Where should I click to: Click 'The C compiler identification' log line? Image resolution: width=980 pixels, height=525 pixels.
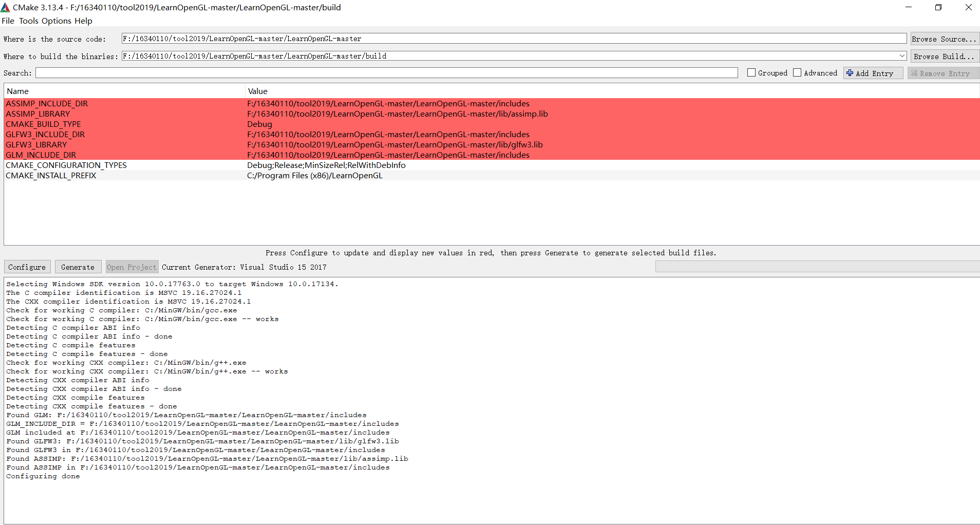[x=124, y=292]
